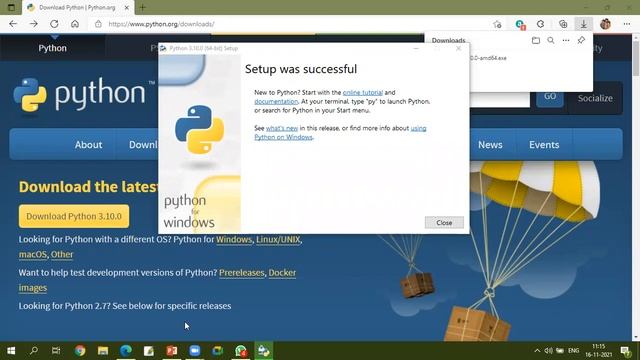Open the Prereleases link
This screenshot has height=360, width=640.
(x=242, y=273)
